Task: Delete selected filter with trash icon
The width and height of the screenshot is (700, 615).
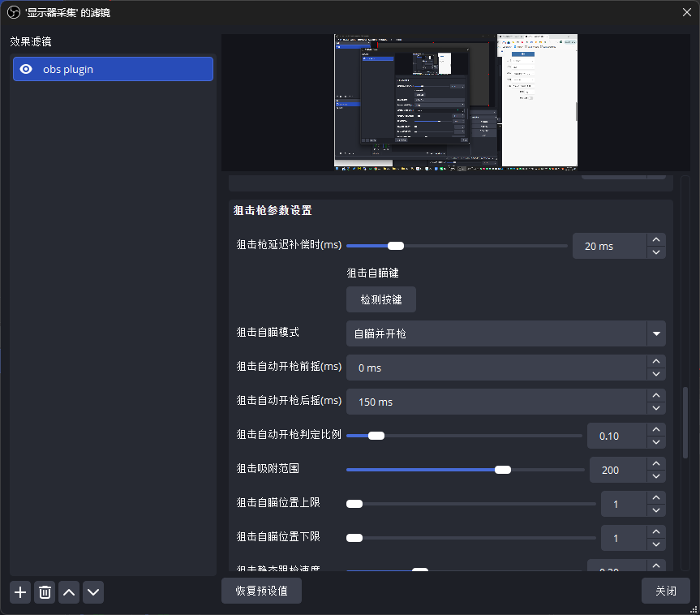Action: (45, 592)
